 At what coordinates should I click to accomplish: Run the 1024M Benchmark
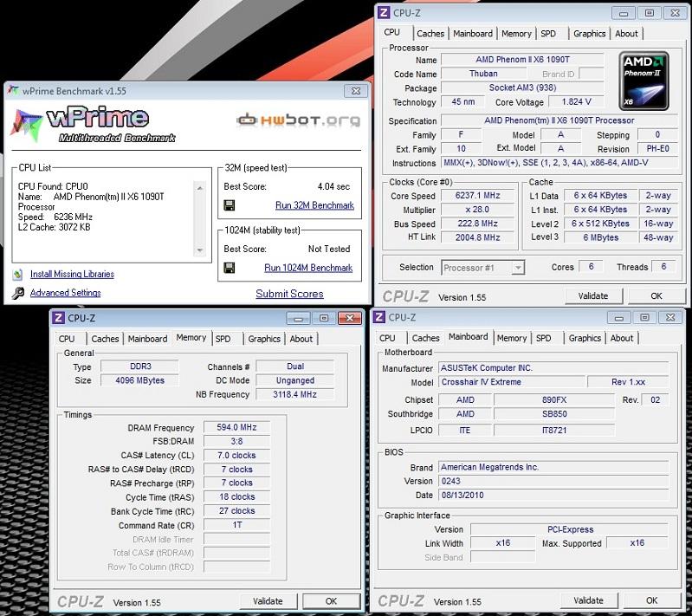coord(308,268)
